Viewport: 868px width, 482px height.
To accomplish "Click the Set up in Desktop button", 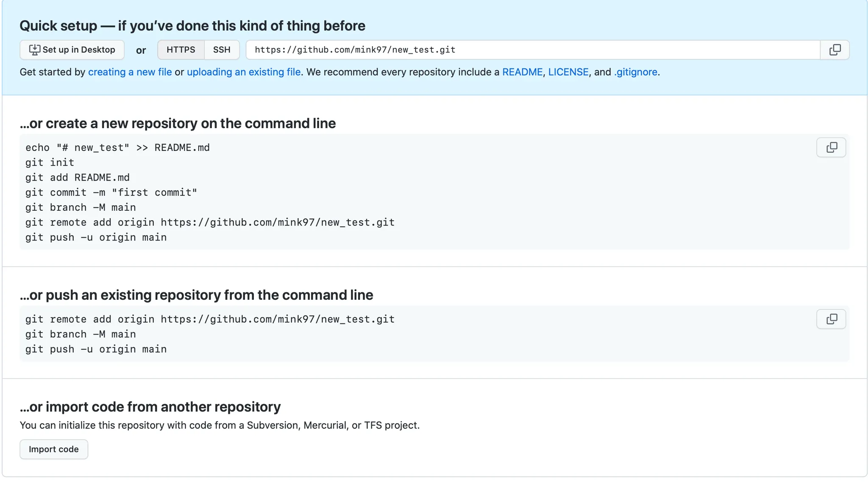I will tap(72, 50).
